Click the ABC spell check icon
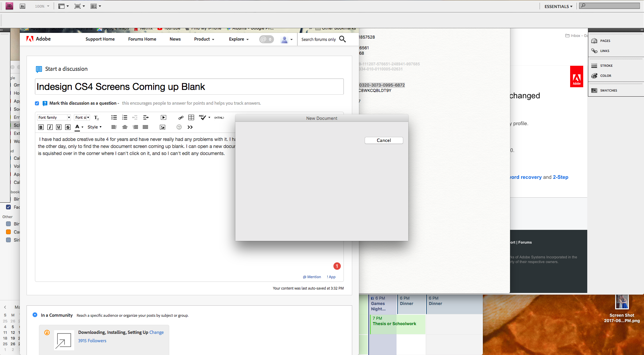644x355 pixels. [x=202, y=117]
